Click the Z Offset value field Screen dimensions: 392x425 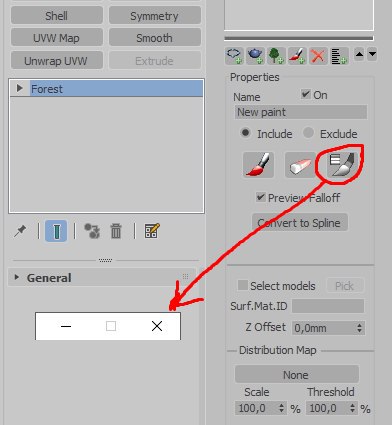tap(323, 328)
